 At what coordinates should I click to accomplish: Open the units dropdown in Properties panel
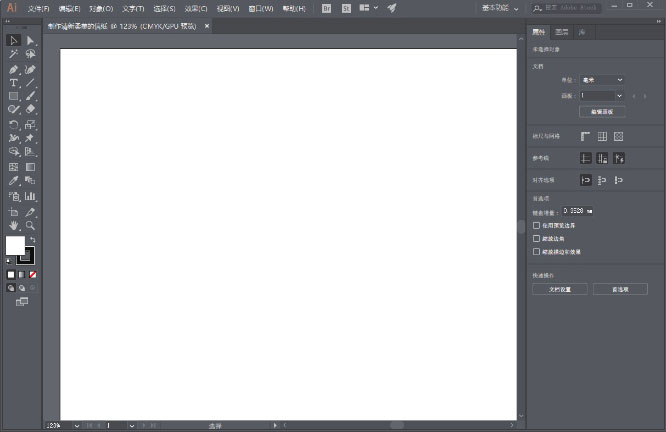point(603,80)
